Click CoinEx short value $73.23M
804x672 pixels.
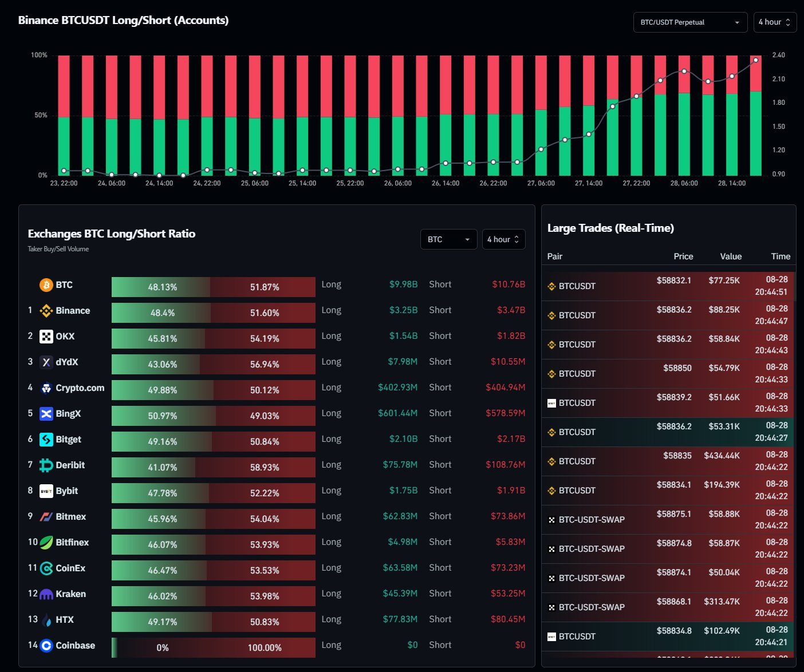pyautogui.click(x=508, y=568)
